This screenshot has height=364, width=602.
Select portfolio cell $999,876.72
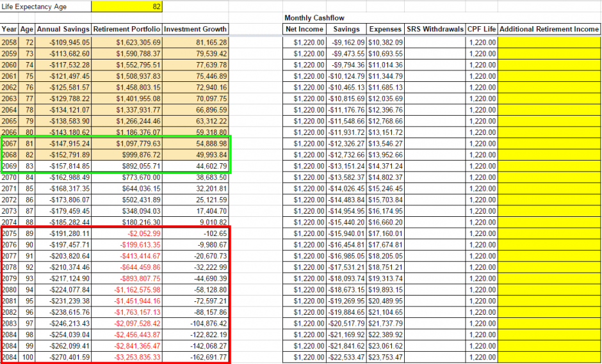tap(127, 155)
